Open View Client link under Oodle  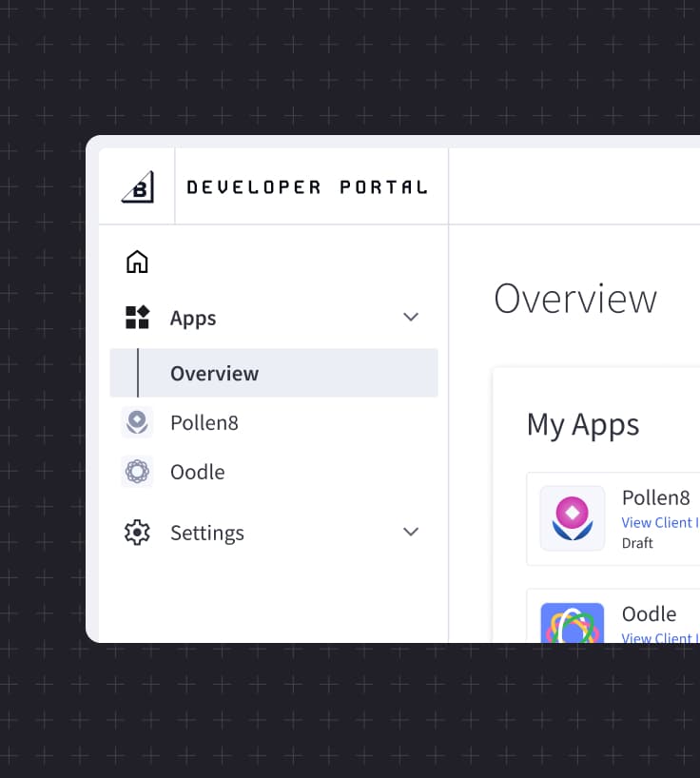(x=659, y=637)
